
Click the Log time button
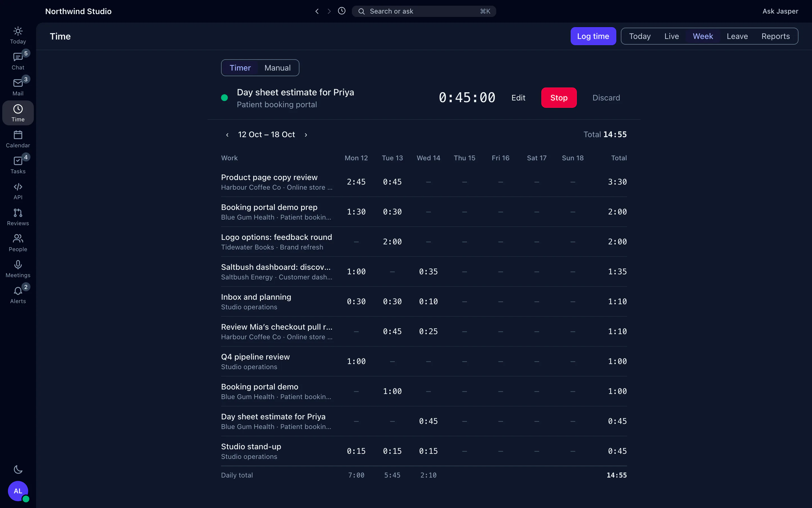(593, 36)
